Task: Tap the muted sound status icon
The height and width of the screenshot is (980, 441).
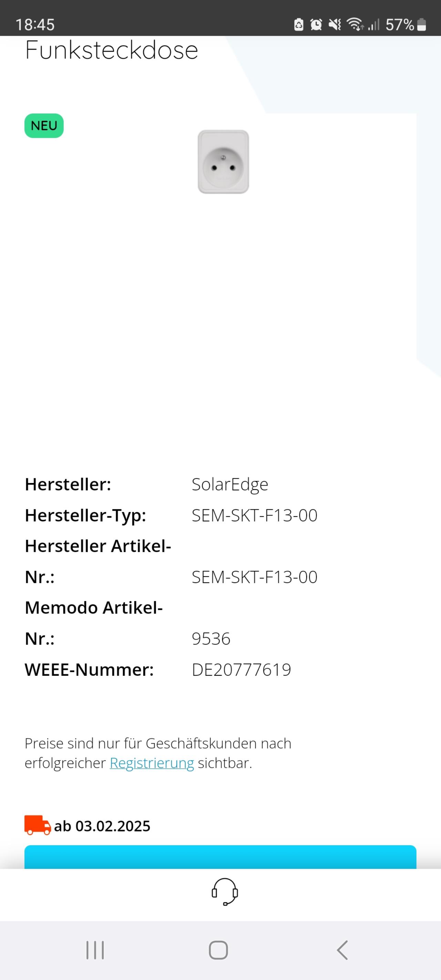Action: point(335,24)
